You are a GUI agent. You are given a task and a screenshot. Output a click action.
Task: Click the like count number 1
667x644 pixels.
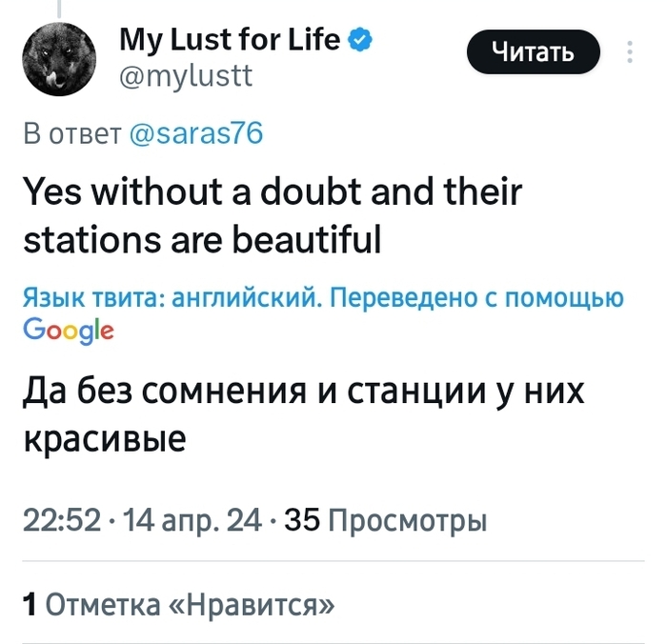(30, 604)
